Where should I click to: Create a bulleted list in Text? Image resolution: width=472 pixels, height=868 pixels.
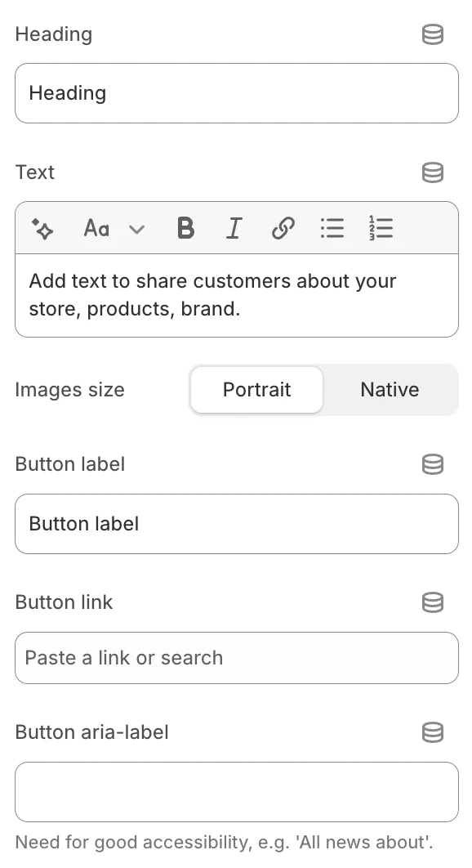[x=332, y=228]
